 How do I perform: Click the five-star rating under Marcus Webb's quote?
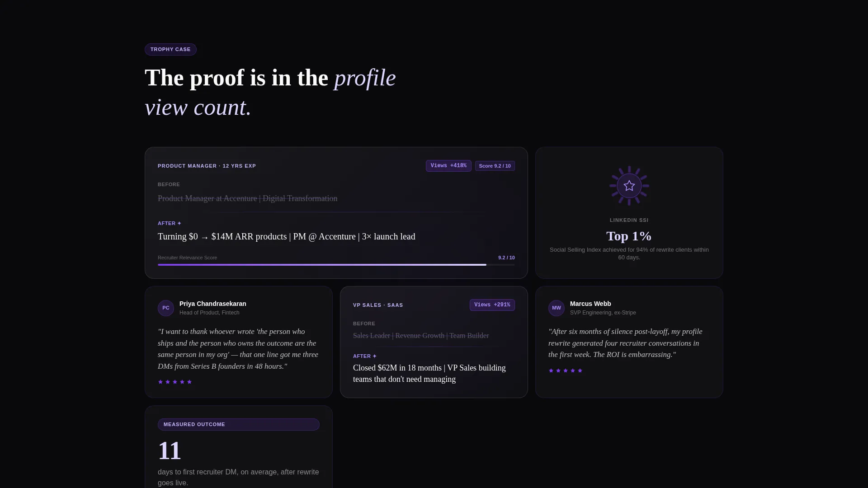click(x=566, y=371)
